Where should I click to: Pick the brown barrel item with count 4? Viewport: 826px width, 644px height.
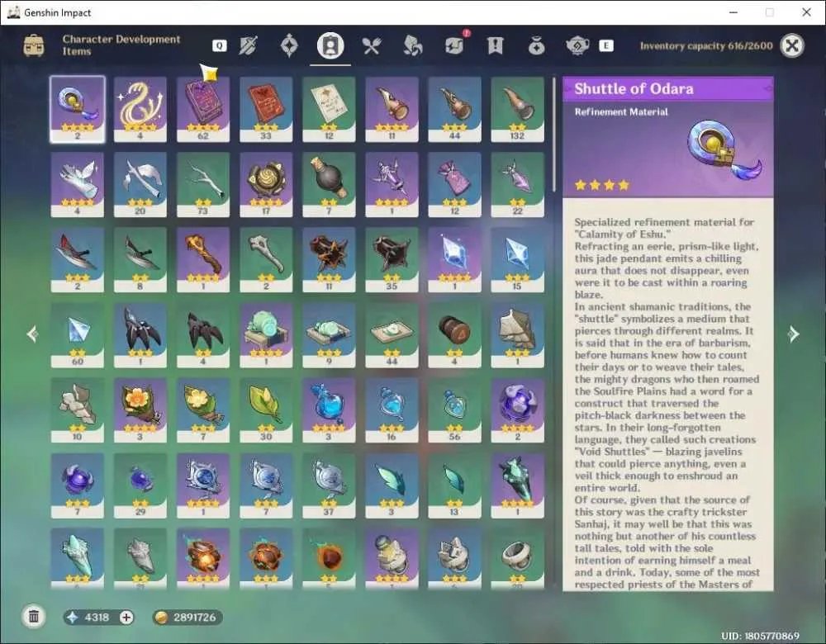(x=454, y=335)
